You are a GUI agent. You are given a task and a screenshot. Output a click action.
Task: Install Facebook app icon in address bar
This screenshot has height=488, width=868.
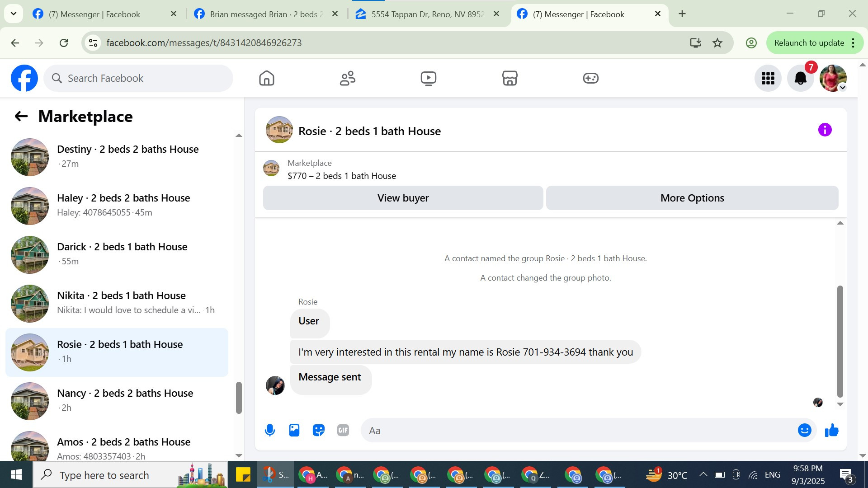click(695, 43)
